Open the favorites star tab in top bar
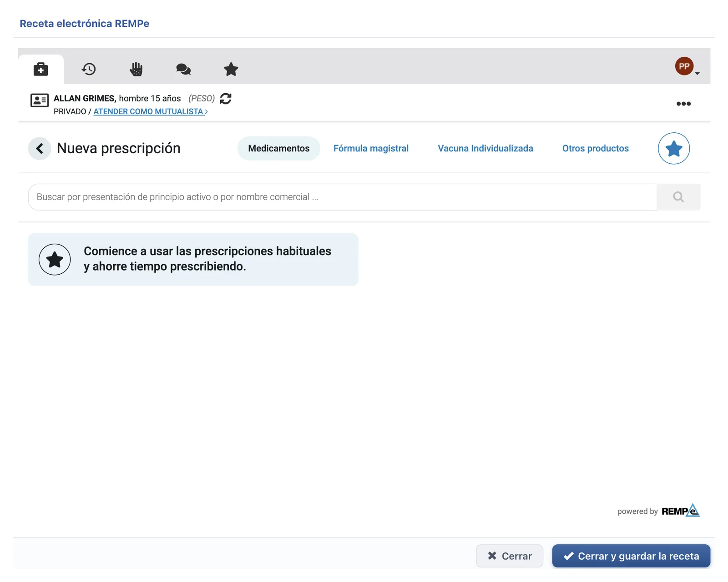 231,69
